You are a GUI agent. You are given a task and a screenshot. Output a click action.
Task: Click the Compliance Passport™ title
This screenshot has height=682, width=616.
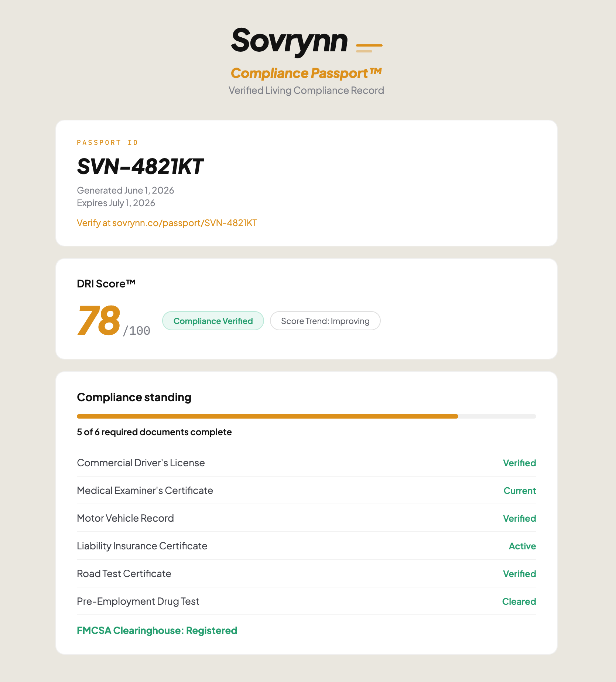click(x=306, y=73)
